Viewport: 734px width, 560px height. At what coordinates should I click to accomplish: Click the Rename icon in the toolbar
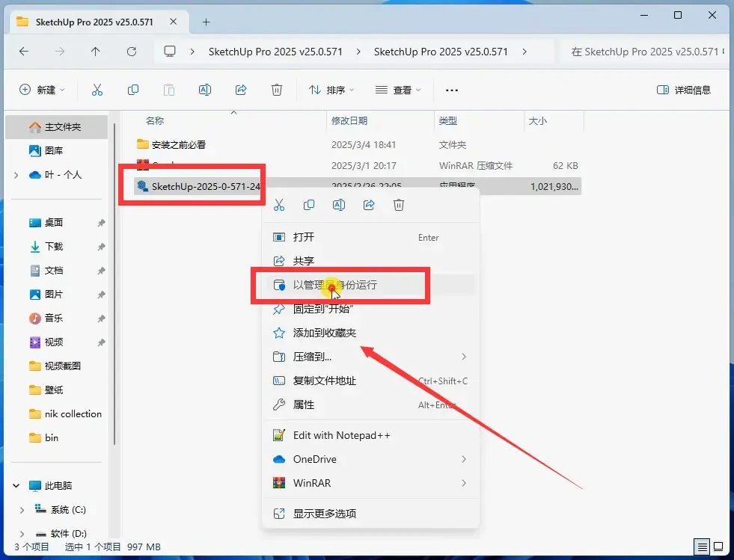(205, 90)
